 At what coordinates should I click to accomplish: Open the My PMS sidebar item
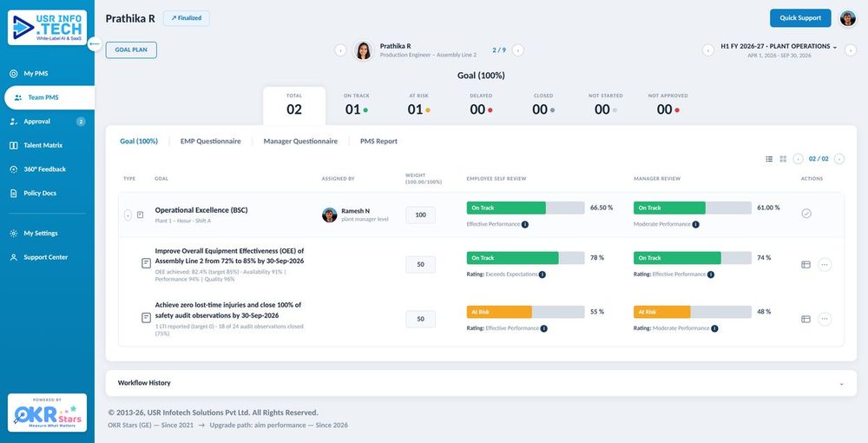[36, 74]
